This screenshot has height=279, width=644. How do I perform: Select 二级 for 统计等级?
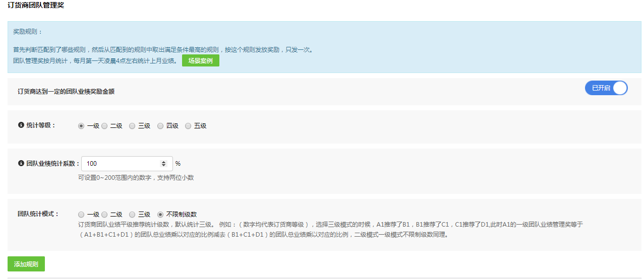104,126
